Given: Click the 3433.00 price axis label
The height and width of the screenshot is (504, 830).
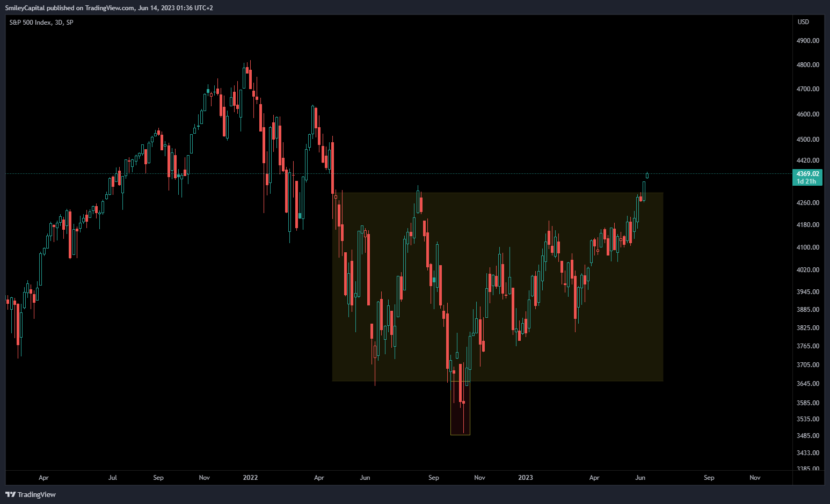Looking at the screenshot, I should pyautogui.click(x=808, y=453).
